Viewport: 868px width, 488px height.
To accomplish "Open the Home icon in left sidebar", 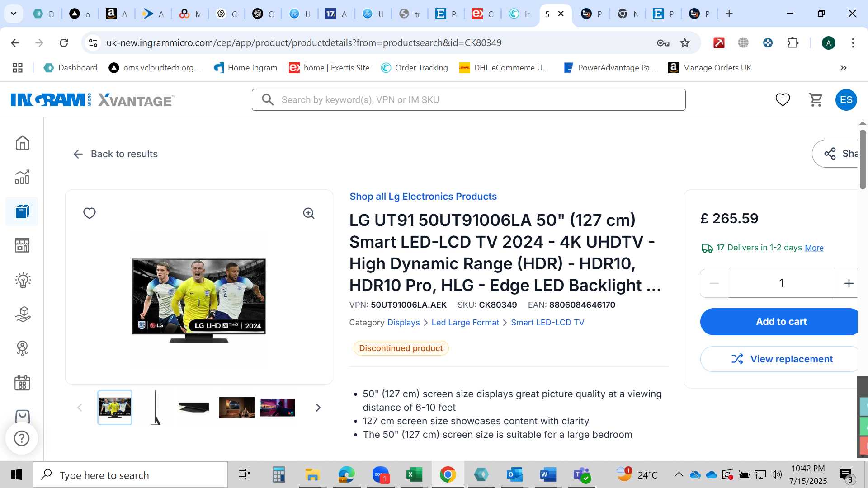I will click(22, 143).
